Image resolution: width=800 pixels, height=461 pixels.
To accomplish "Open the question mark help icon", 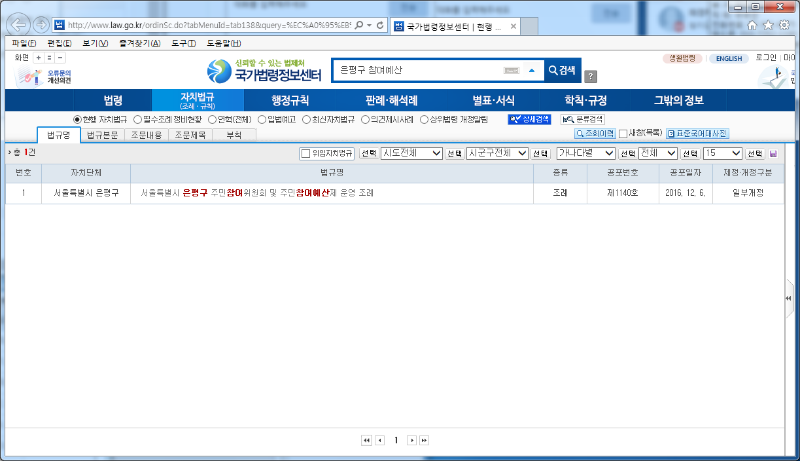I will point(590,76).
